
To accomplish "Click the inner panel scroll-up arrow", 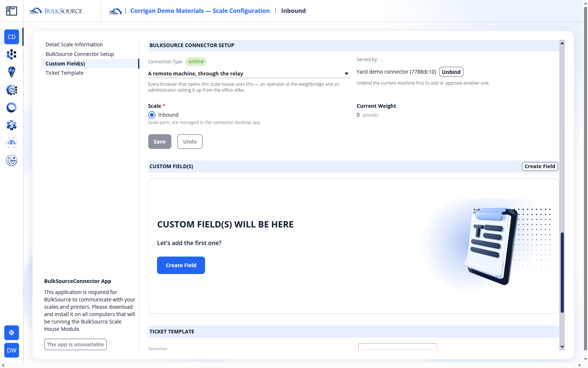I will click(562, 43).
